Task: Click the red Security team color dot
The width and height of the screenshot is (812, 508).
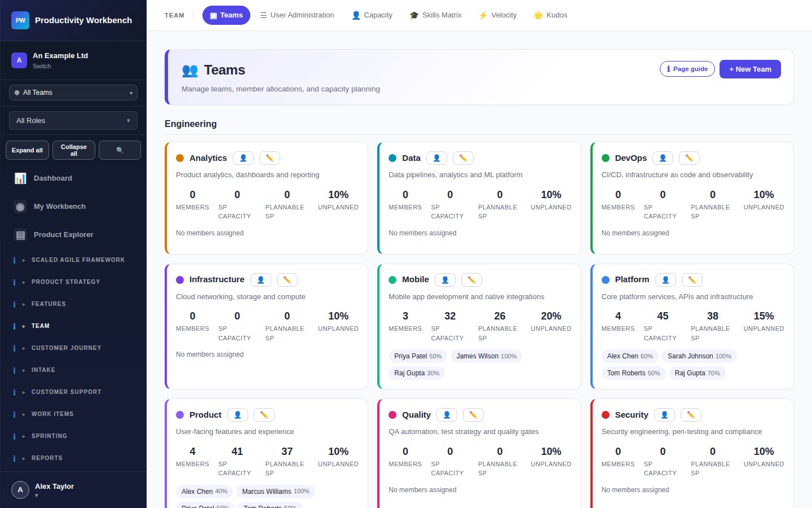Action: (606, 415)
